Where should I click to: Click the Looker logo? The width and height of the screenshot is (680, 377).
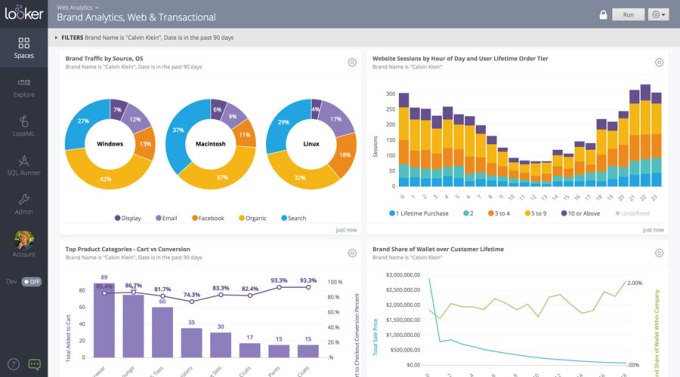click(x=24, y=13)
